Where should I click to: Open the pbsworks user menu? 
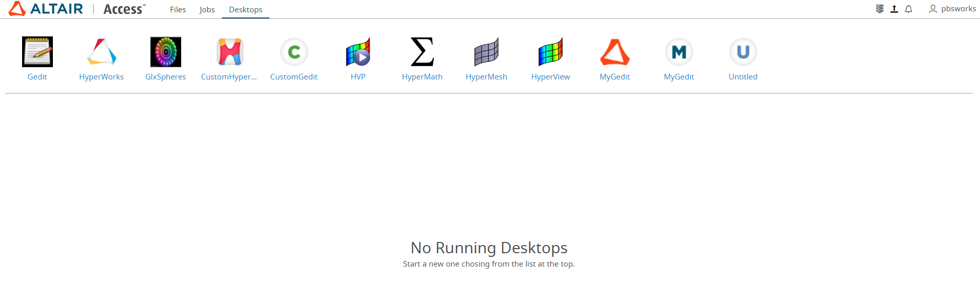952,9
